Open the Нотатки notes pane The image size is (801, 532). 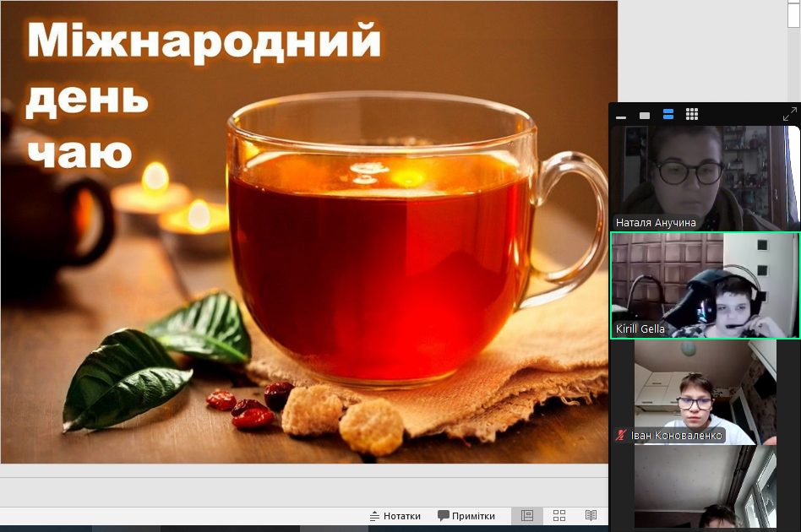(x=395, y=516)
